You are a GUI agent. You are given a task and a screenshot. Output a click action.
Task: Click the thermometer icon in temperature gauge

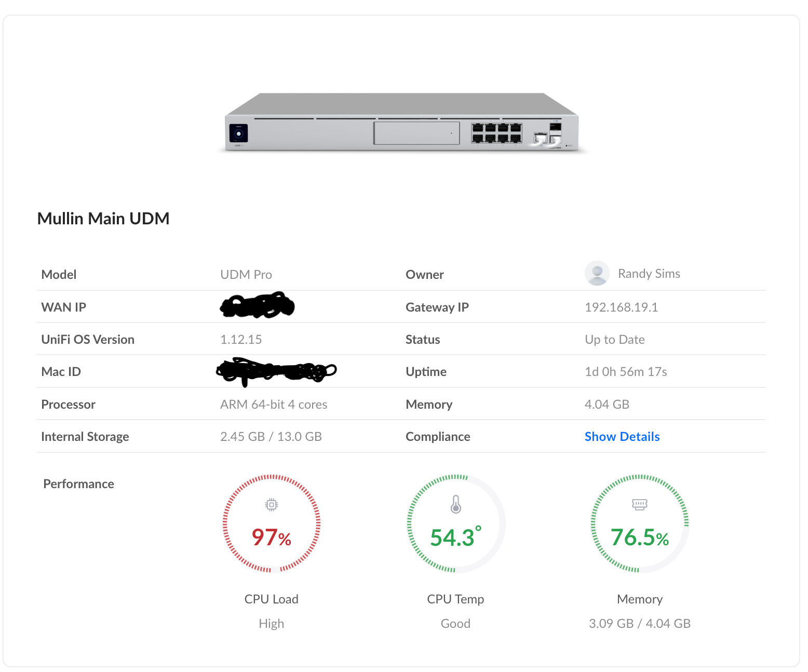coord(455,504)
